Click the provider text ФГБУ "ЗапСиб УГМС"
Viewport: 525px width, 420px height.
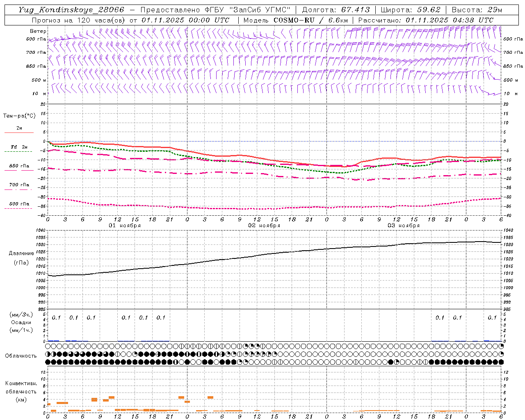[x=248, y=10]
